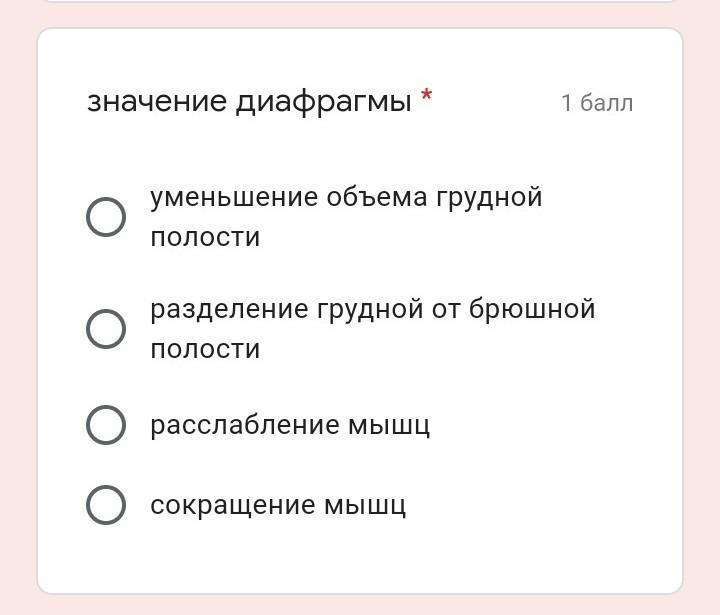Viewport: 720px width, 615px height.
Task: Click the word значение in the question
Action: coord(157,102)
